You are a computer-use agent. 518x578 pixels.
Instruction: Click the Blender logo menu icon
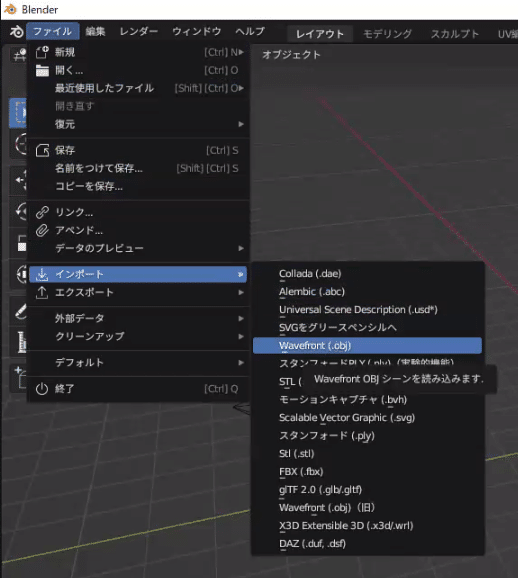[16, 32]
